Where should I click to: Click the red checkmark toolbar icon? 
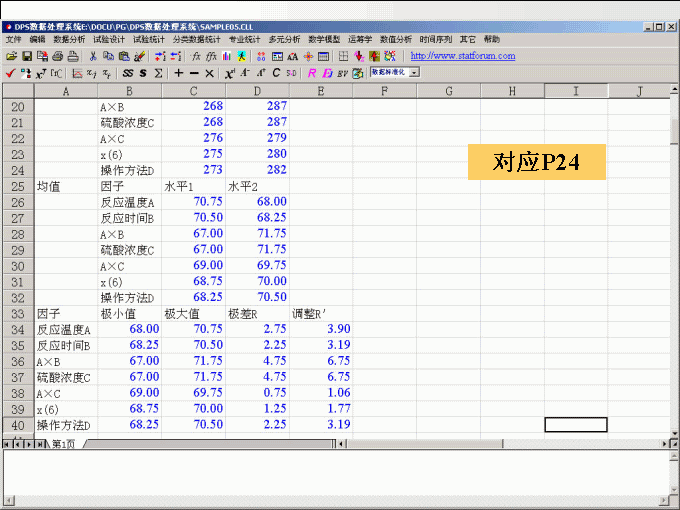click(x=10, y=73)
